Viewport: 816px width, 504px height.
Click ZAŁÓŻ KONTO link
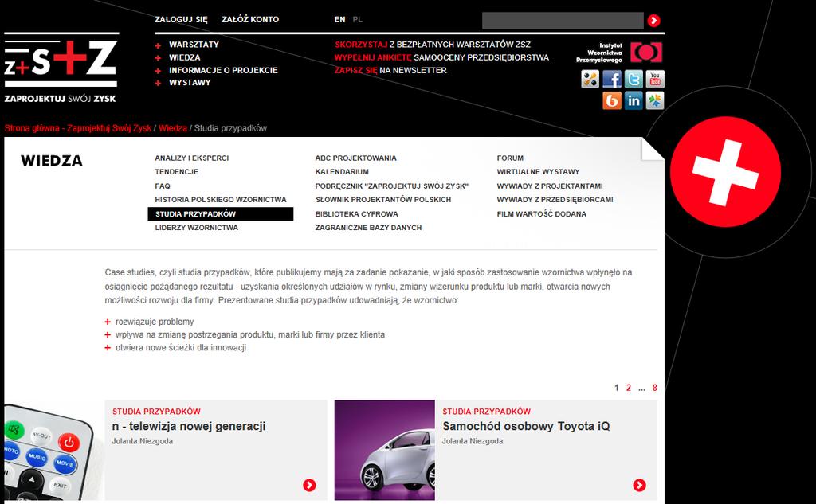coord(250,19)
